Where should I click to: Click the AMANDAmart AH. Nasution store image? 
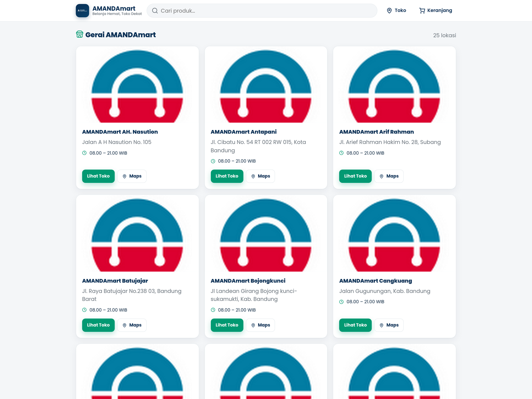pos(137,84)
